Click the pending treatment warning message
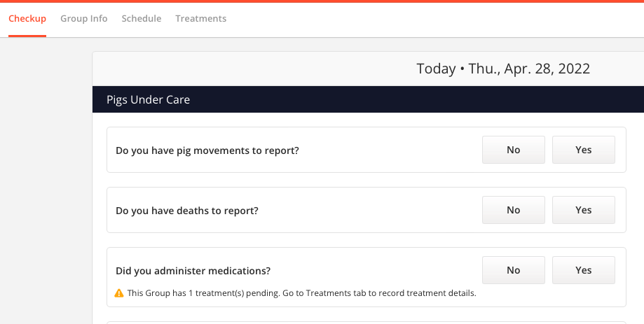This screenshot has height=324, width=644. pos(301,293)
